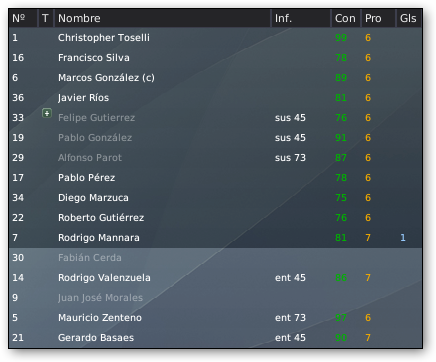Click the Pro rating column header
Image resolution: width=436 pixels, height=362 pixels.
(378, 18)
